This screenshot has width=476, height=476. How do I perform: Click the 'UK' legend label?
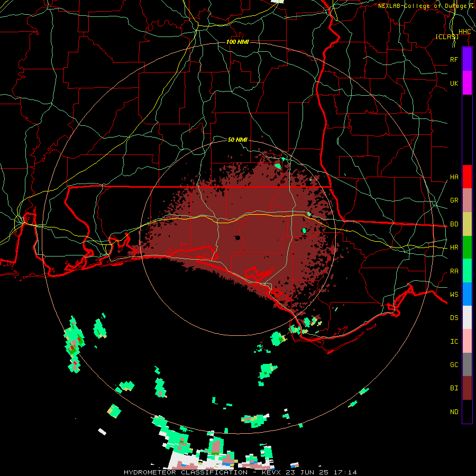pyautogui.click(x=454, y=83)
